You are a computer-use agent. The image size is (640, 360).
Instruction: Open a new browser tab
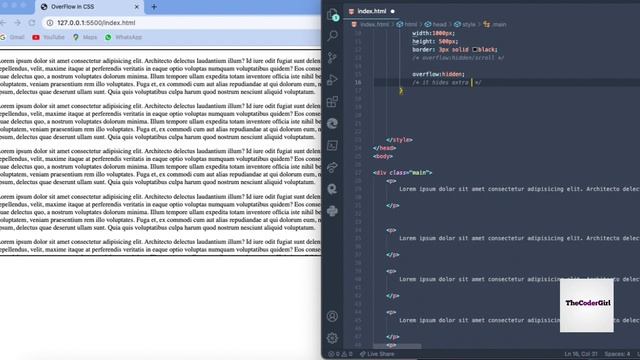[x=154, y=7]
